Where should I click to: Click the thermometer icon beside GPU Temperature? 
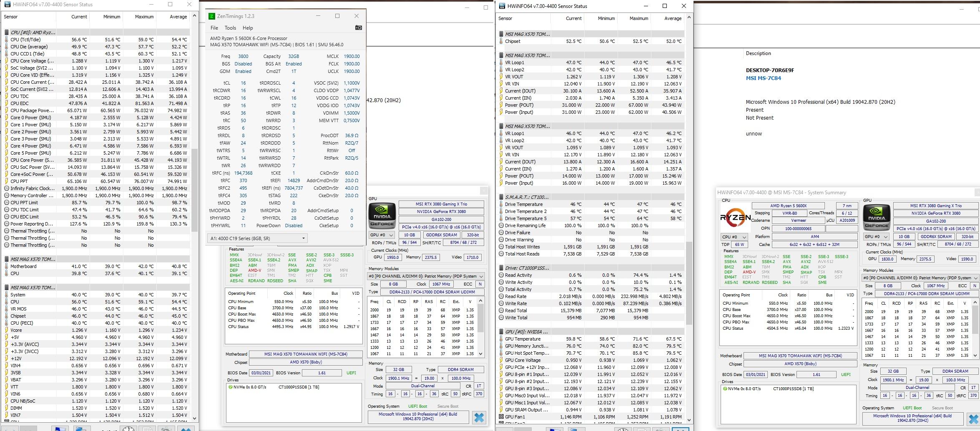point(501,339)
